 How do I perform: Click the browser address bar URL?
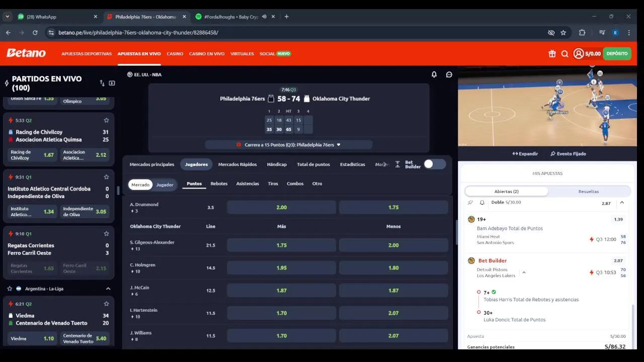tap(138, 33)
